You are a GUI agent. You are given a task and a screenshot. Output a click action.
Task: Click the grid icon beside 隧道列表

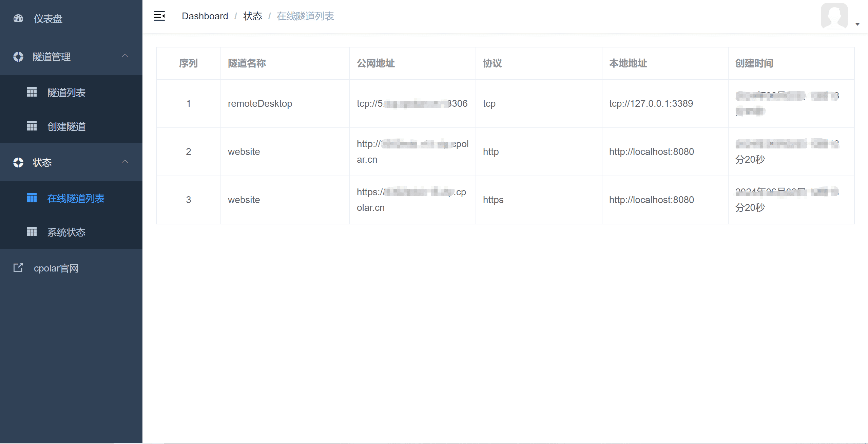[32, 92]
